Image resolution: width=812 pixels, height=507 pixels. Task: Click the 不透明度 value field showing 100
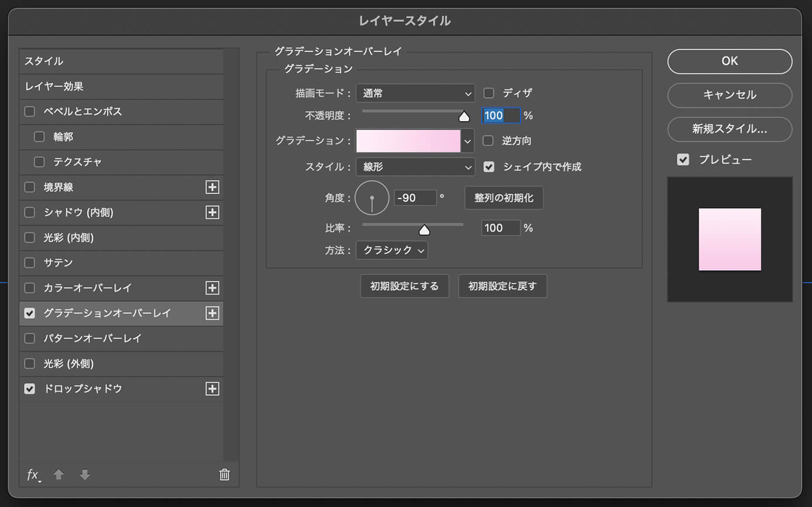[x=501, y=116]
